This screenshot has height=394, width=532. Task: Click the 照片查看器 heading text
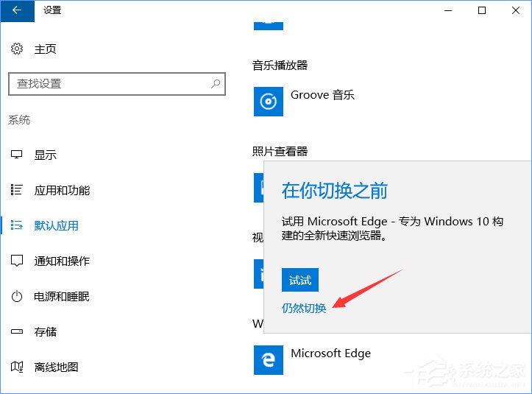280,151
